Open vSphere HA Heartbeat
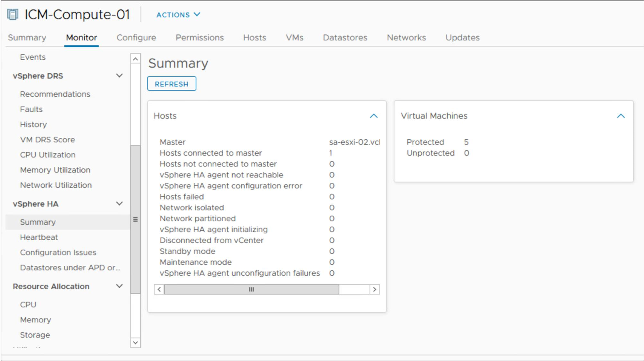This screenshot has height=361, width=644. point(39,237)
